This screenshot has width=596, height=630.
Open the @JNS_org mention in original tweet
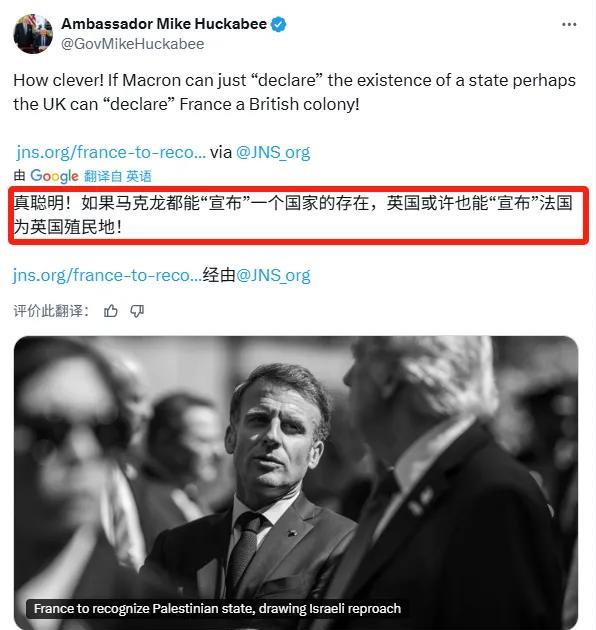273,152
